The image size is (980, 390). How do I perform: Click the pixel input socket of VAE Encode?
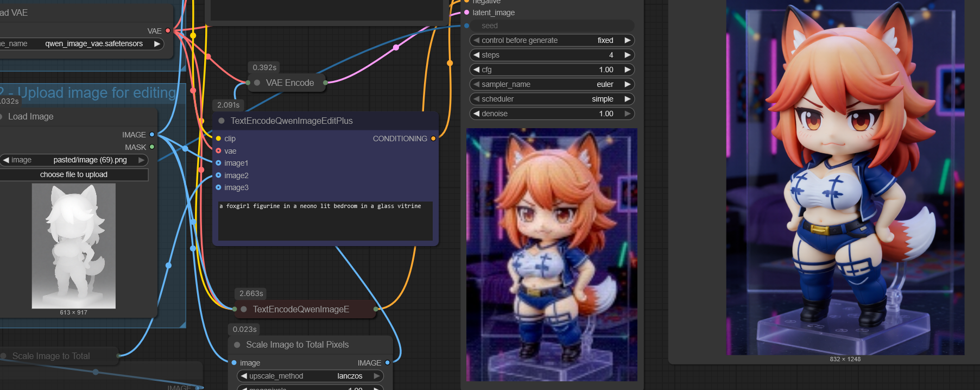click(248, 83)
